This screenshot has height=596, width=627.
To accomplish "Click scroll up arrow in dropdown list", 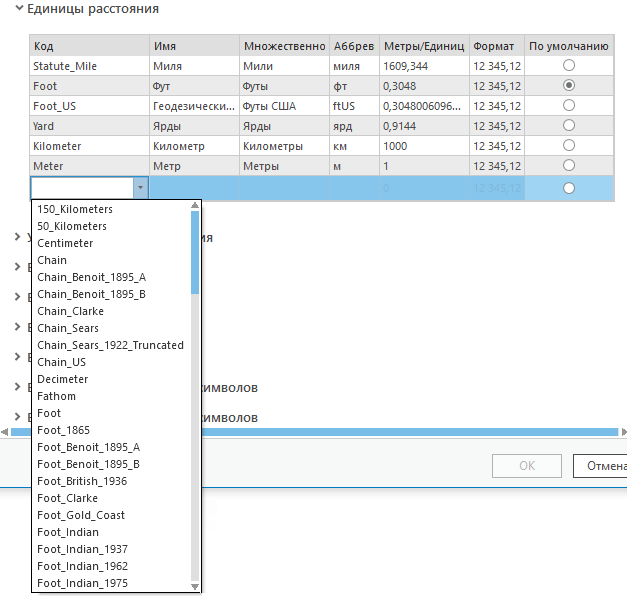I will tap(195, 206).
